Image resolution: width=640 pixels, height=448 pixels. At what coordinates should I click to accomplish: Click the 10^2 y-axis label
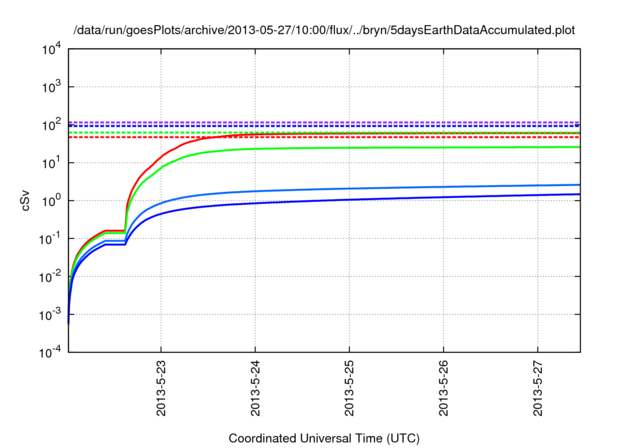[52, 125]
